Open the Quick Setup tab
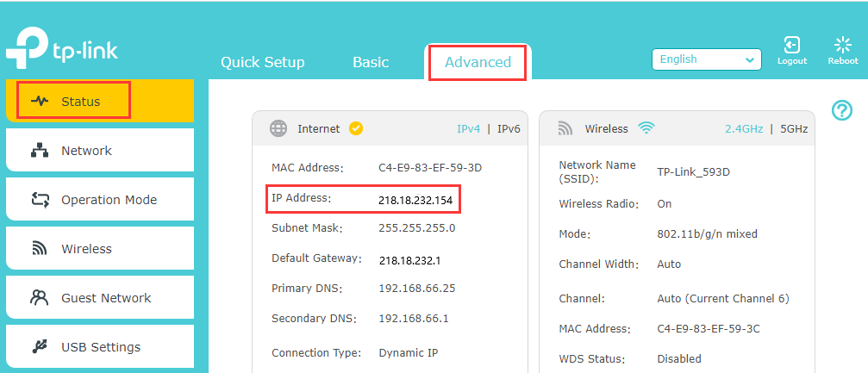 click(x=262, y=62)
